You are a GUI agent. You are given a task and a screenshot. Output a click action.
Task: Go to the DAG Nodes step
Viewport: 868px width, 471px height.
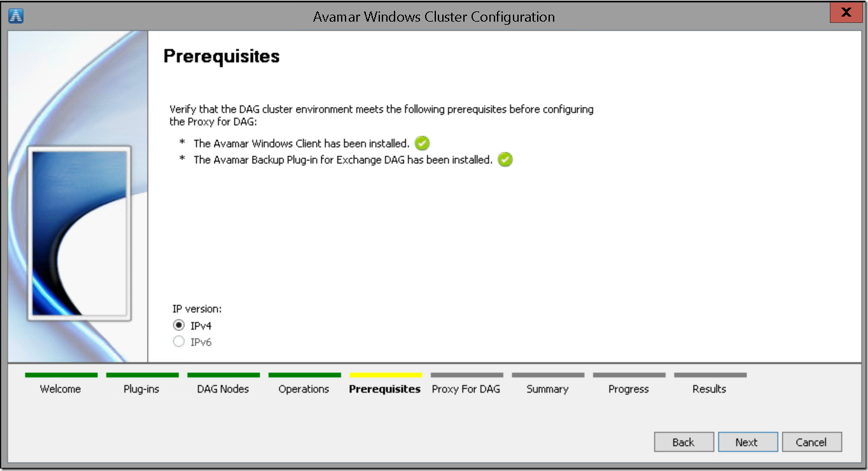[x=223, y=389]
